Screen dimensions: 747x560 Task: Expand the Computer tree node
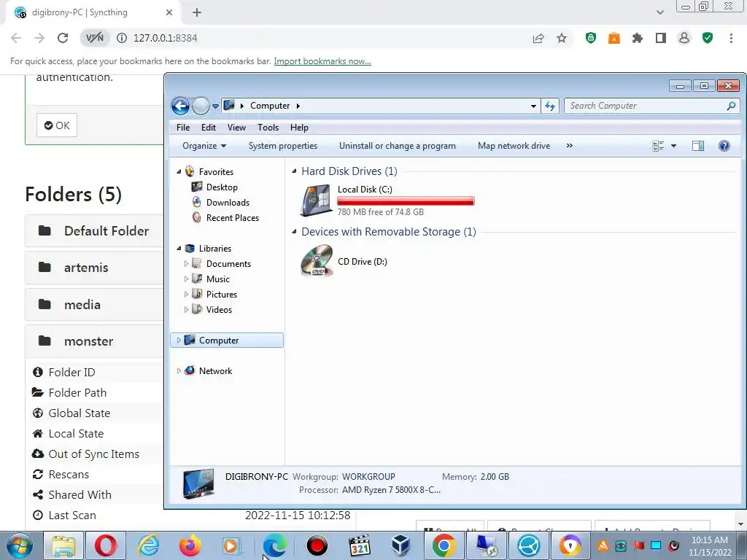pos(179,340)
